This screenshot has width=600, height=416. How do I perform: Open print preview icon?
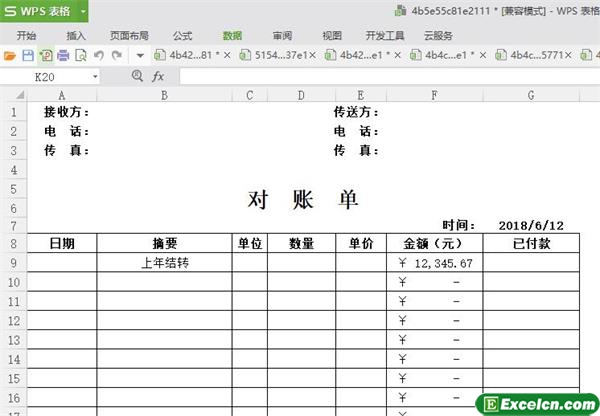(x=81, y=56)
